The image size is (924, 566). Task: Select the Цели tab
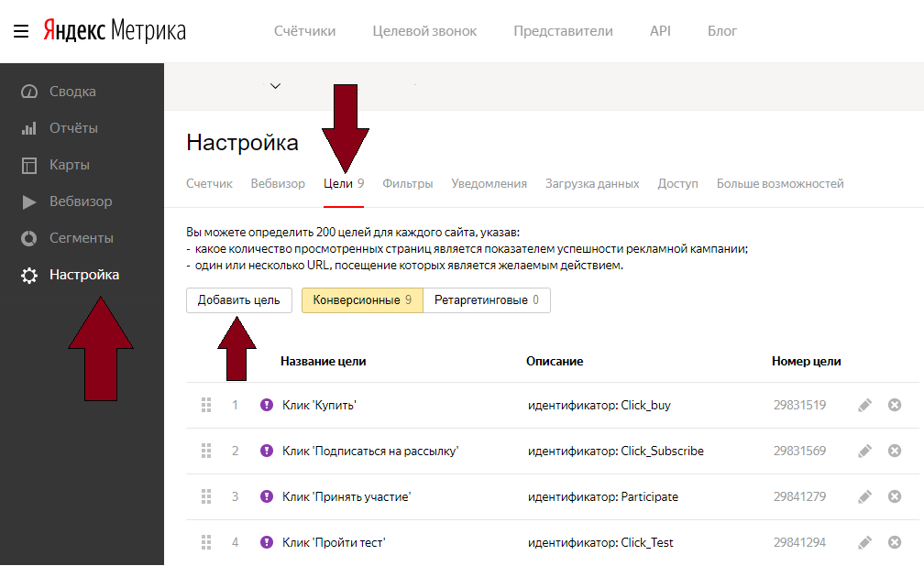[x=344, y=184]
